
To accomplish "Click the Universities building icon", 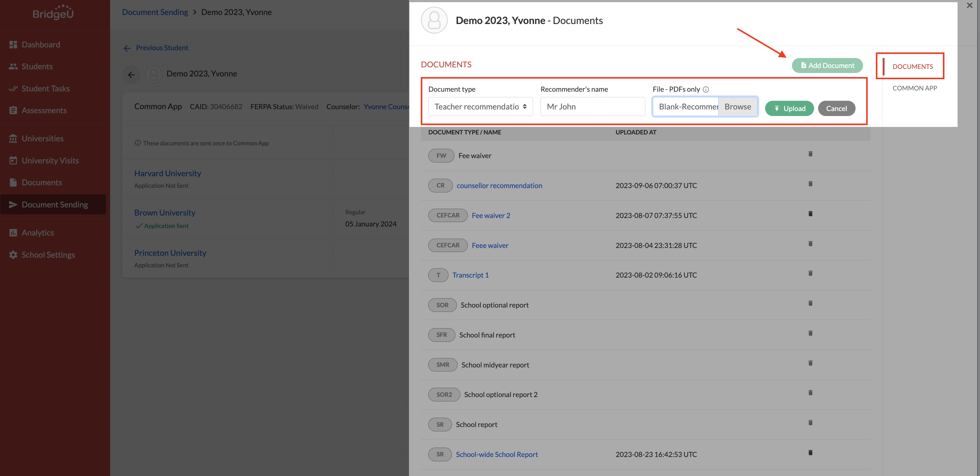I will (13, 138).
